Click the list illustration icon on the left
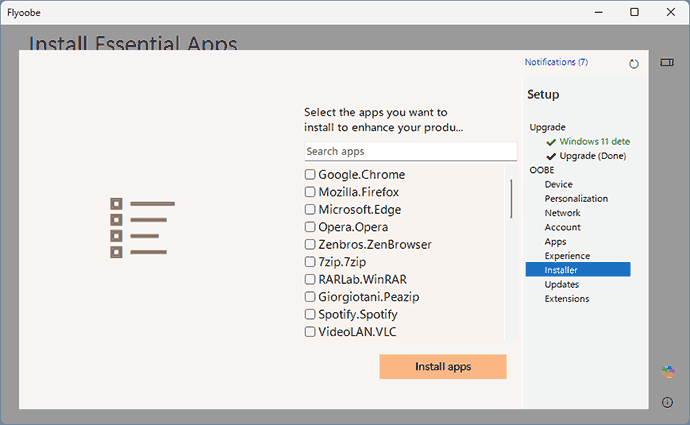Image resolution: width=690 pixels, height=425 pixels. coord(142,228)
